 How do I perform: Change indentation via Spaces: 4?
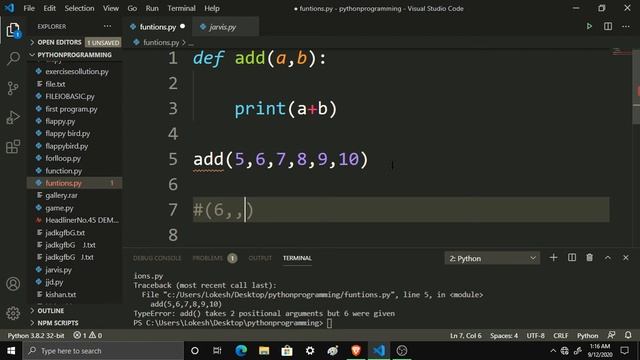[504, 336]
